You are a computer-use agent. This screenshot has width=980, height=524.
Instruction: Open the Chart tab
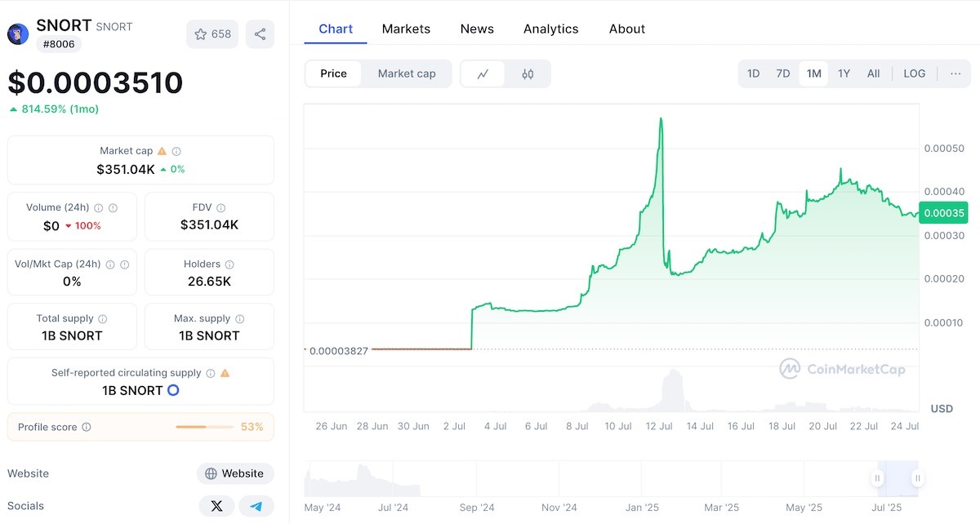tap(336, 29)
